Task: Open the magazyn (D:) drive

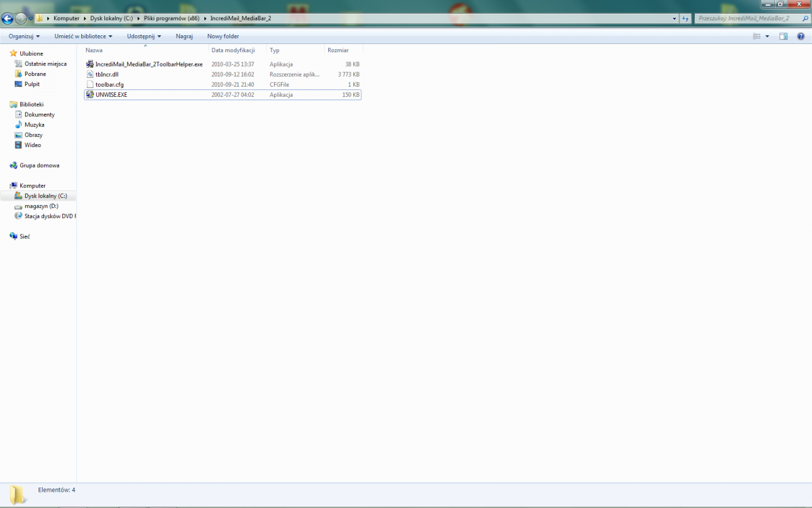Action: tap(41, 206)
